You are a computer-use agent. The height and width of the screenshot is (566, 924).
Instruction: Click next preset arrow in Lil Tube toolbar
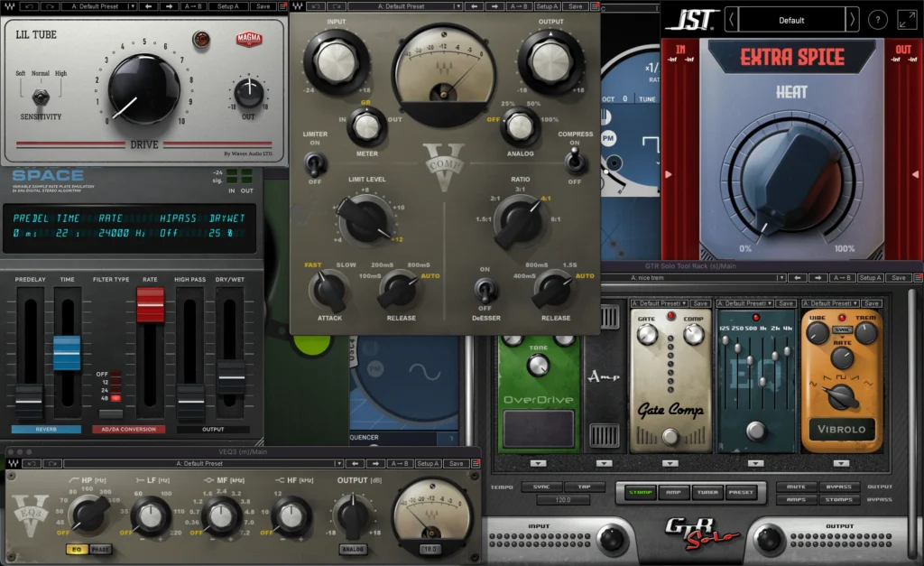pyautogui.click(x=169, y=6)
